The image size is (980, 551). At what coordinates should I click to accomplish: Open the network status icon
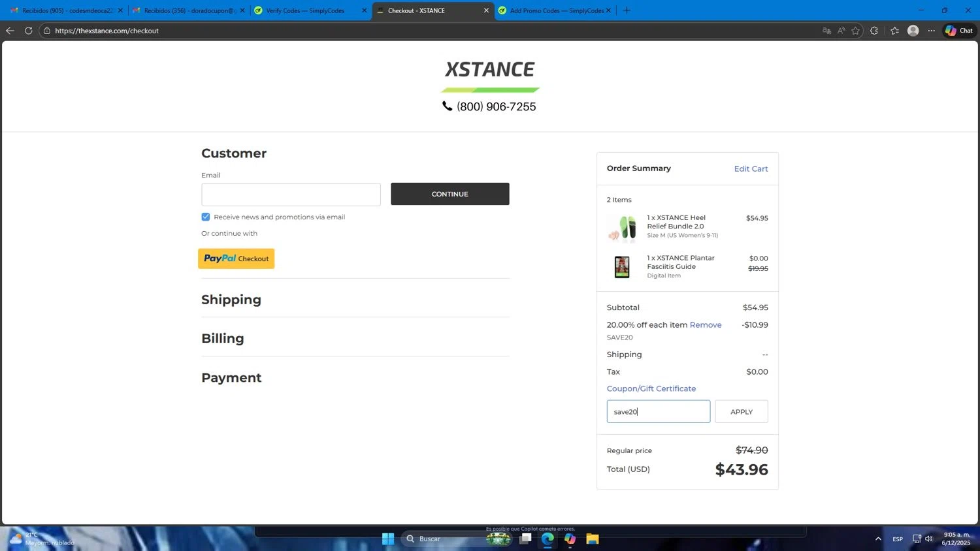pyautogui.click(x=917, y=539)
